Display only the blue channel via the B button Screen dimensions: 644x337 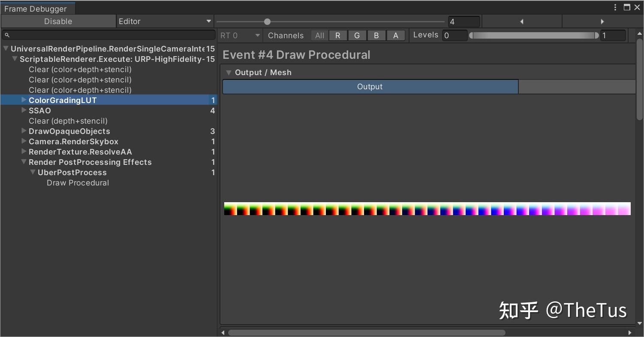click(376, 35)
